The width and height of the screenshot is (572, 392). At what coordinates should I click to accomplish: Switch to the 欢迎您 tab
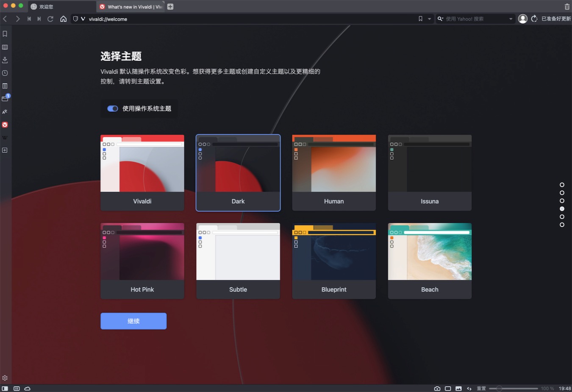[x=62, y=6]
